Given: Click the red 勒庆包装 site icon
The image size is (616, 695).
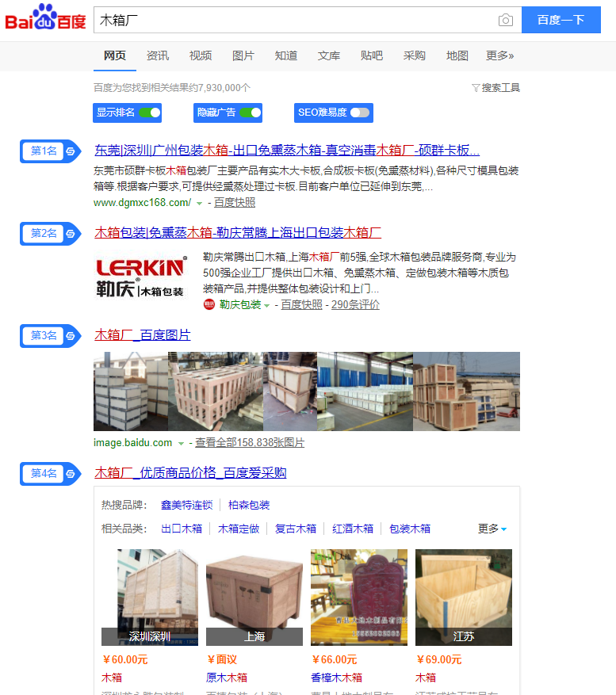Looking at the screenshot, I should pyautogui.click(x=209, y=304).
